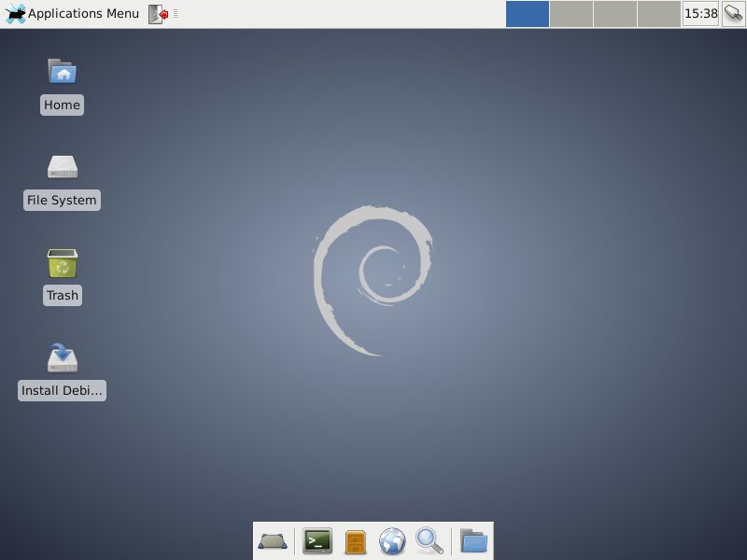
Task: Open the Terminal emulator from the dock
Action: tap(317, 540)
